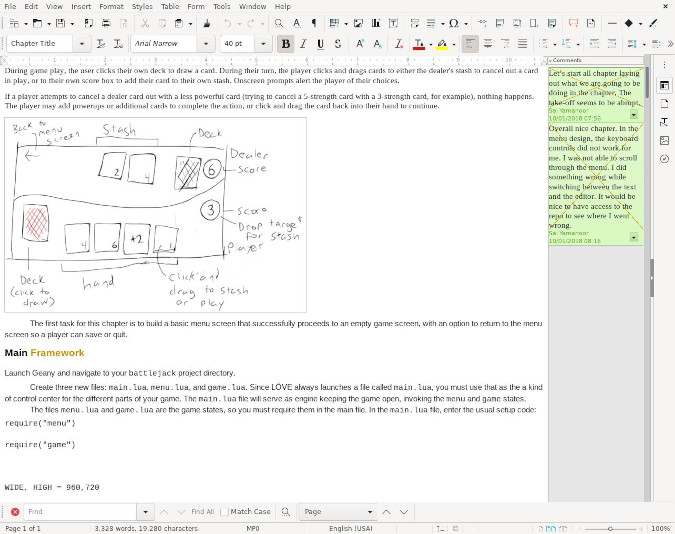Open the Chapter Title paragraph style dropdown
This screenshot has height=534, width=675.
[x=81, y=44]
